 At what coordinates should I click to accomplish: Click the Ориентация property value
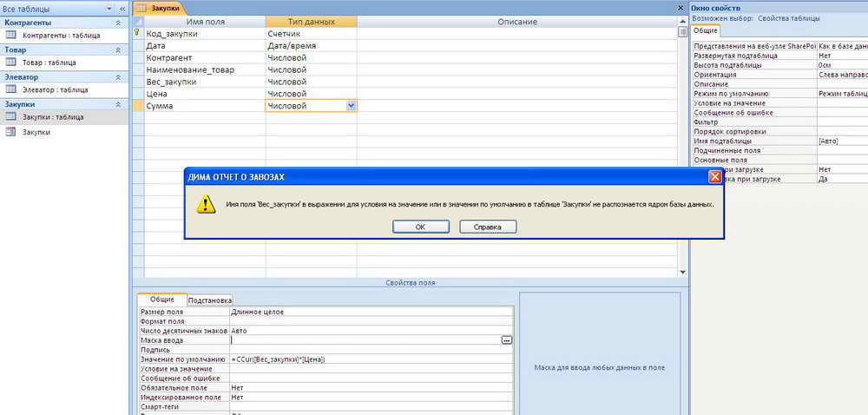(x=842, y=75)
